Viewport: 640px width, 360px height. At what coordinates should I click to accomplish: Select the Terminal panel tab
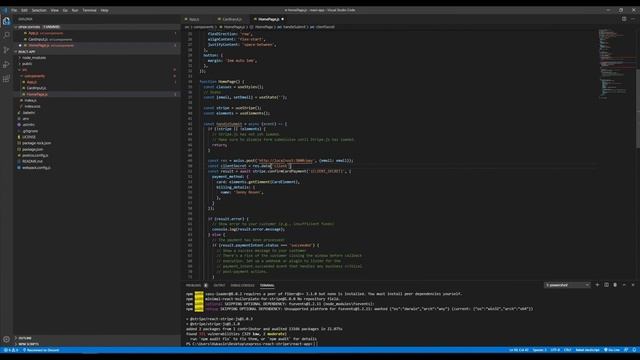coord(267,285)
